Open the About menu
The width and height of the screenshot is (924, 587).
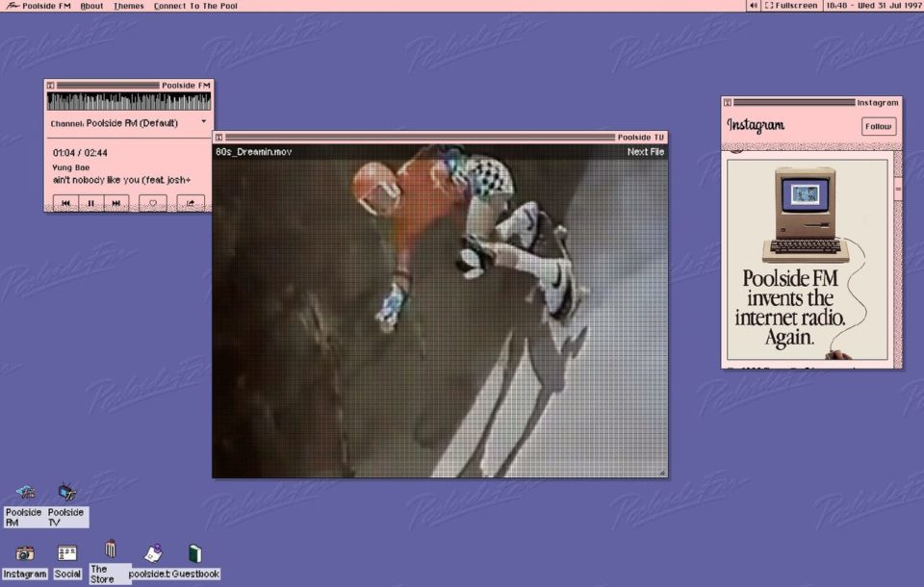(x=92, y=6)
